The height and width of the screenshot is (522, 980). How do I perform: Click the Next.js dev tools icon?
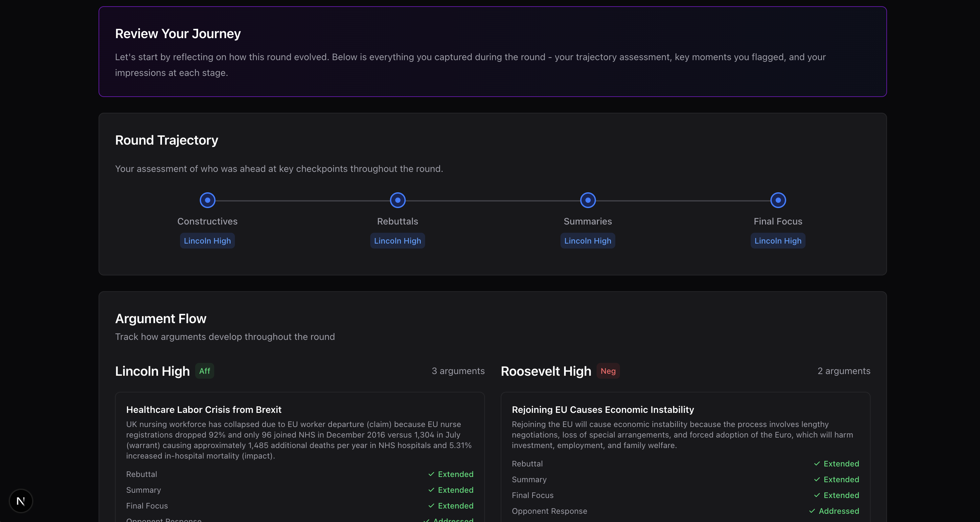21,501
